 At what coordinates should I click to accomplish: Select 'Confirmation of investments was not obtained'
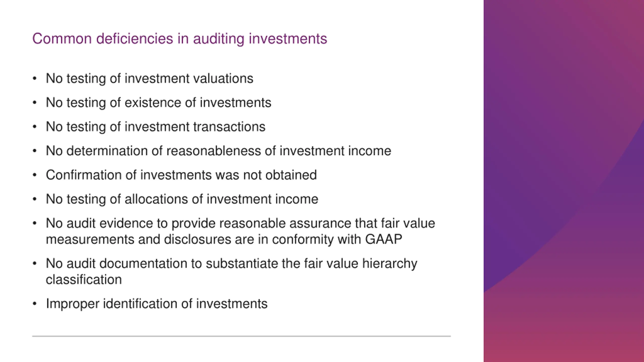[181, 175]
